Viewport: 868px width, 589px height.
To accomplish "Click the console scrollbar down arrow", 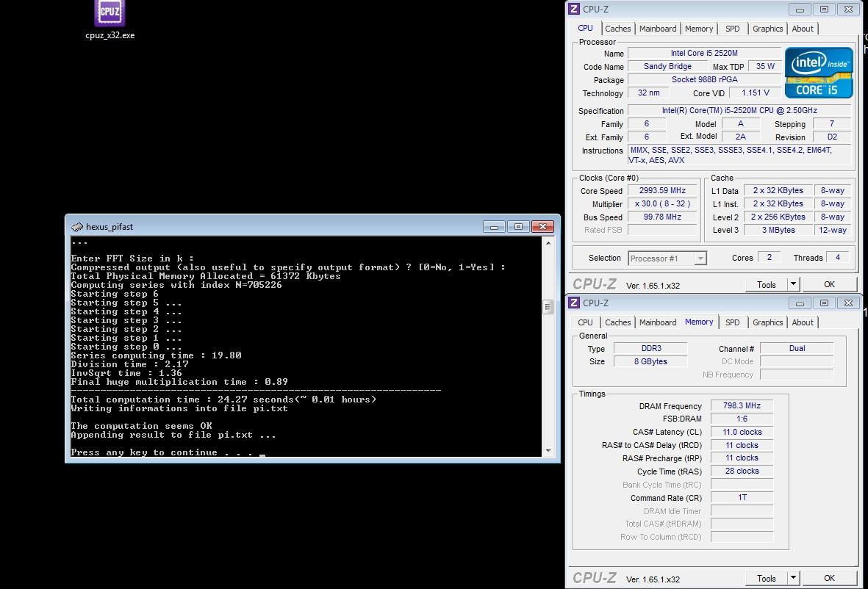I will 548,451.
